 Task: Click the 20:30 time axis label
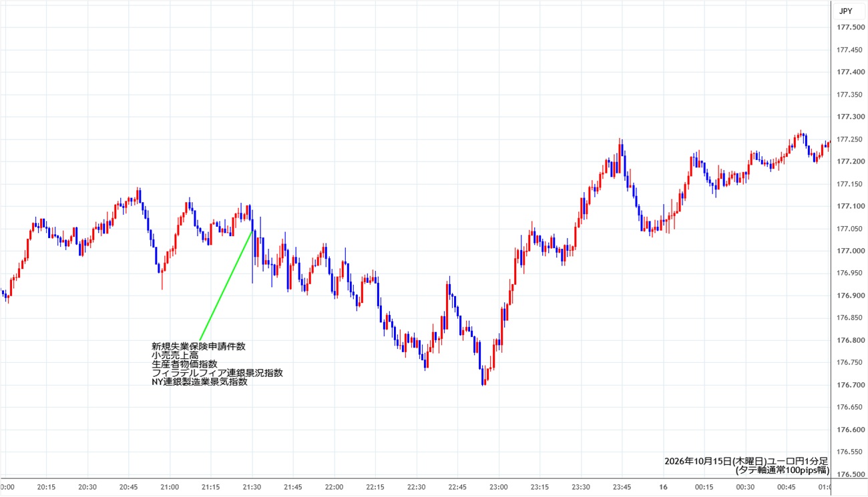(x=87, y=488)
